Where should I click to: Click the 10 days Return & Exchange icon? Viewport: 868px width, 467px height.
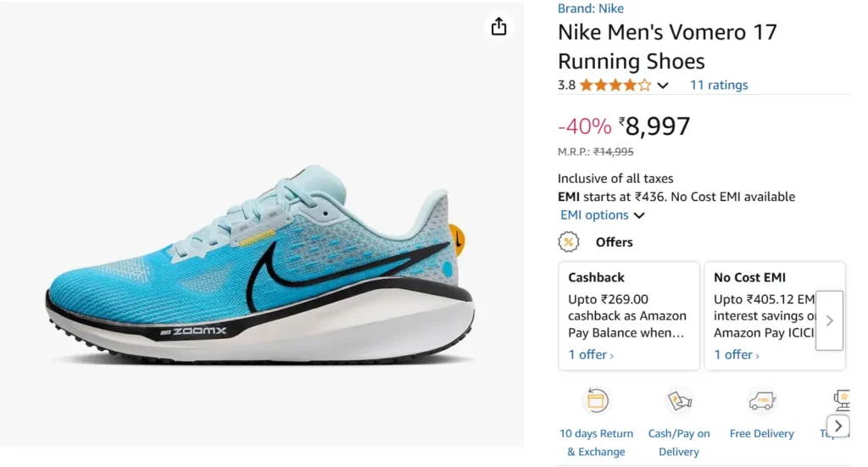point(597,401)
